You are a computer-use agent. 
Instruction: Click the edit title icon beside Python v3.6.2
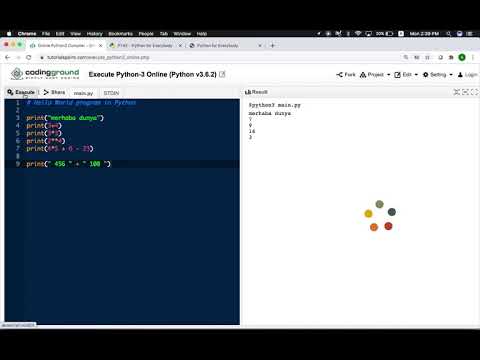[x=222, y=74]
